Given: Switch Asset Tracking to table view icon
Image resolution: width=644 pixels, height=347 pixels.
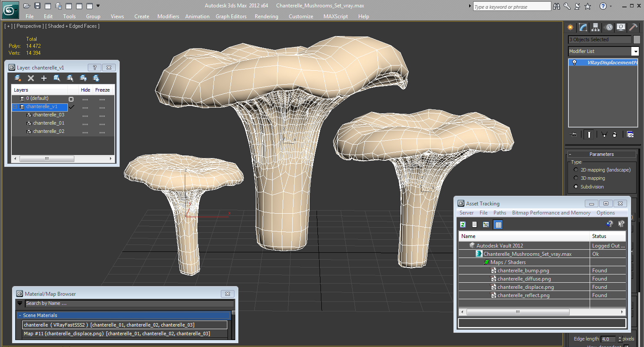Looking at the screenshot, I should tap(498, 225).
